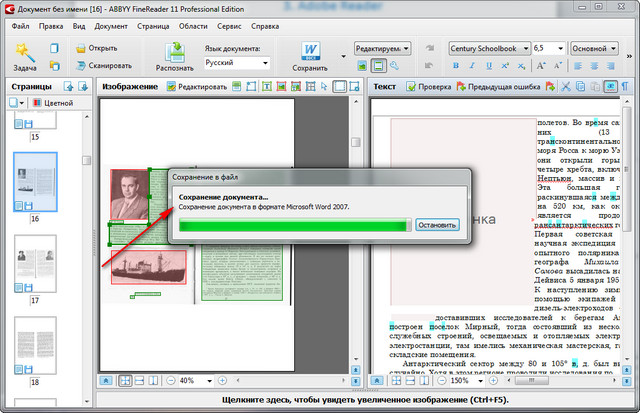Screen dimensions: 640x413
Task: Zoom in text pane with plus button
Action: (493, 381)
